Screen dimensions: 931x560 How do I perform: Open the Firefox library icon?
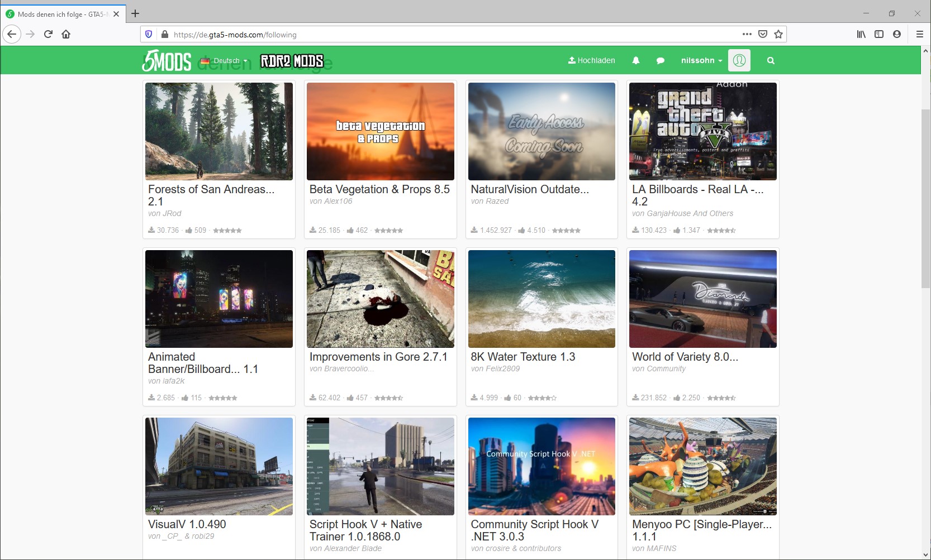(861, 34)
